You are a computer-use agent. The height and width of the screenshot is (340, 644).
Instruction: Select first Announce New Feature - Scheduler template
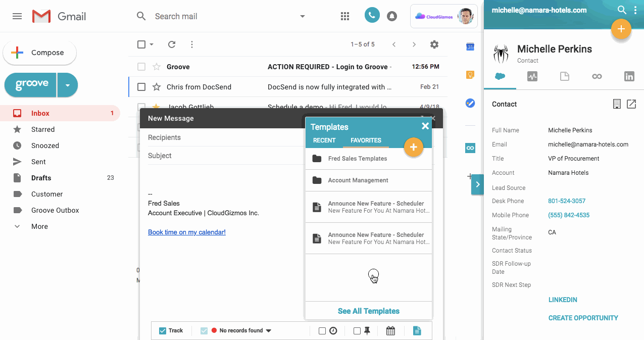point(369,207)
